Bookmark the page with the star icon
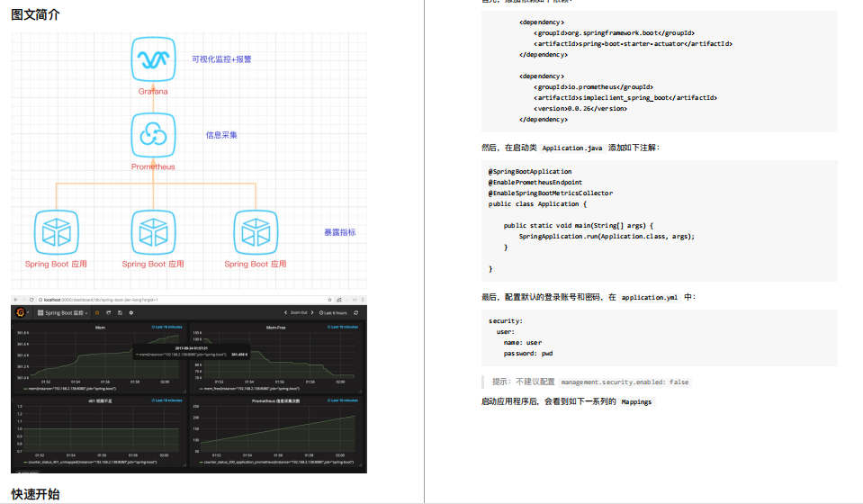The height and width of the screenshot is (504, 863). coord(329,300)
